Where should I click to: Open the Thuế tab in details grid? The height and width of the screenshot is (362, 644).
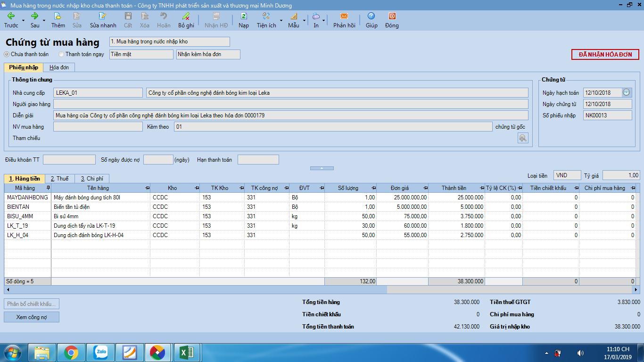[59, 179]
